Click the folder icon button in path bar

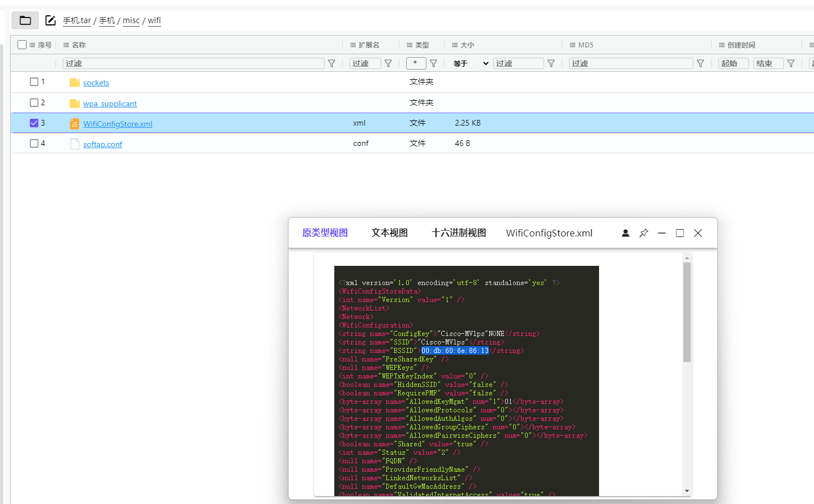pyautogui.click(x=25, y=20)
